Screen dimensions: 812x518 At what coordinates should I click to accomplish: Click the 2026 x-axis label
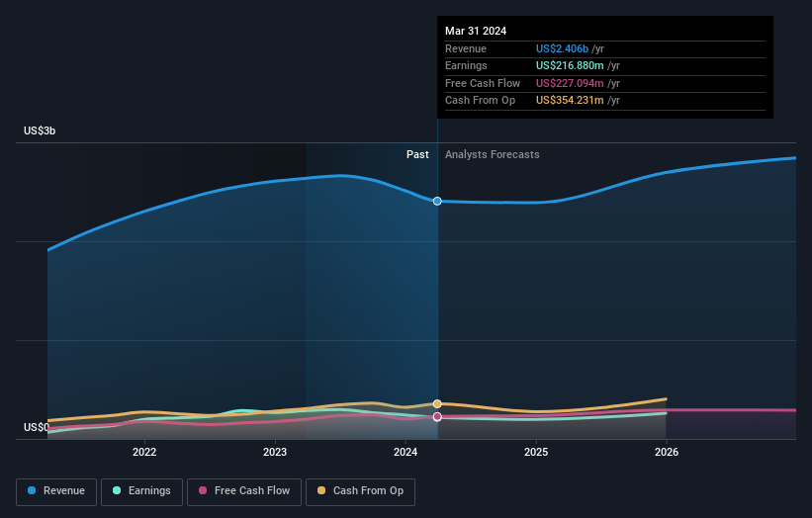[667, 452]
